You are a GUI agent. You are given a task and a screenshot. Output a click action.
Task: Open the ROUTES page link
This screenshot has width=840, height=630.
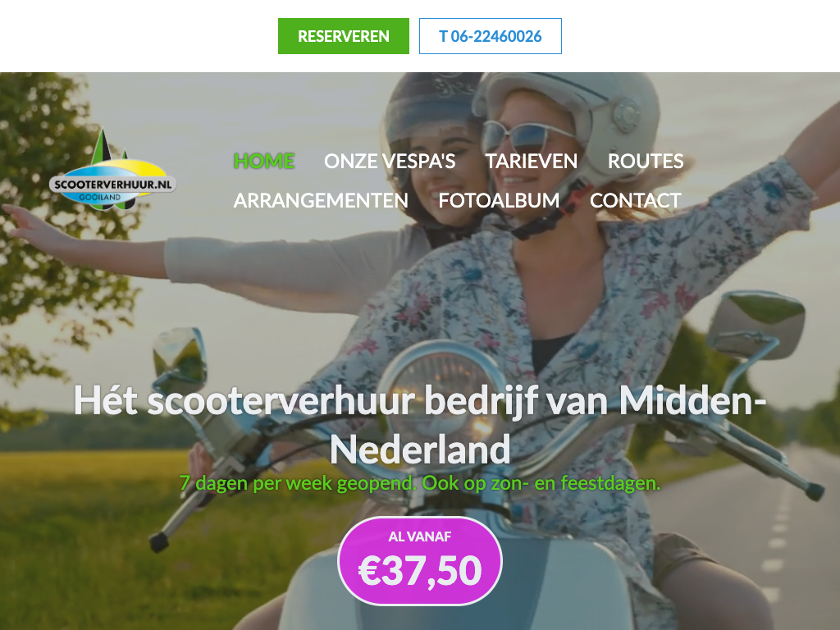pos(646,161)
